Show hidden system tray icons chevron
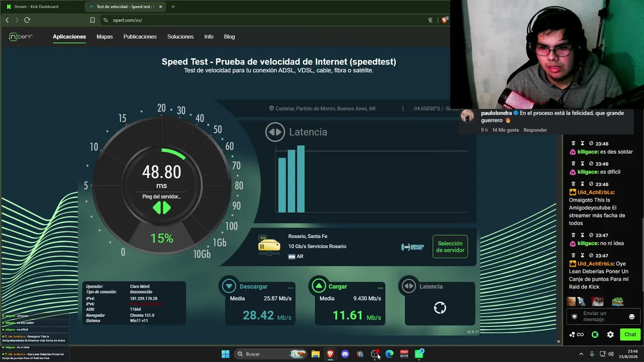Screen dimensions: 644x362 point(581,354)
